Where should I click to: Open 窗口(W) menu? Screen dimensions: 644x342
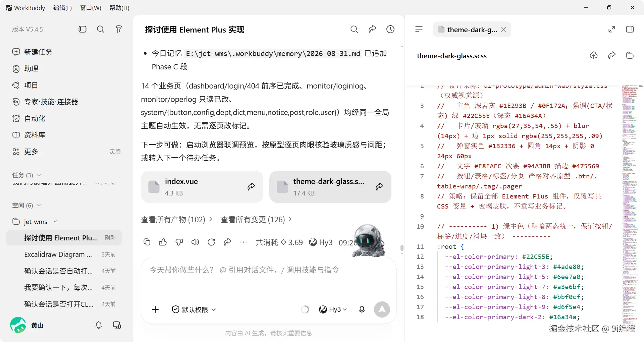[91, 8]
